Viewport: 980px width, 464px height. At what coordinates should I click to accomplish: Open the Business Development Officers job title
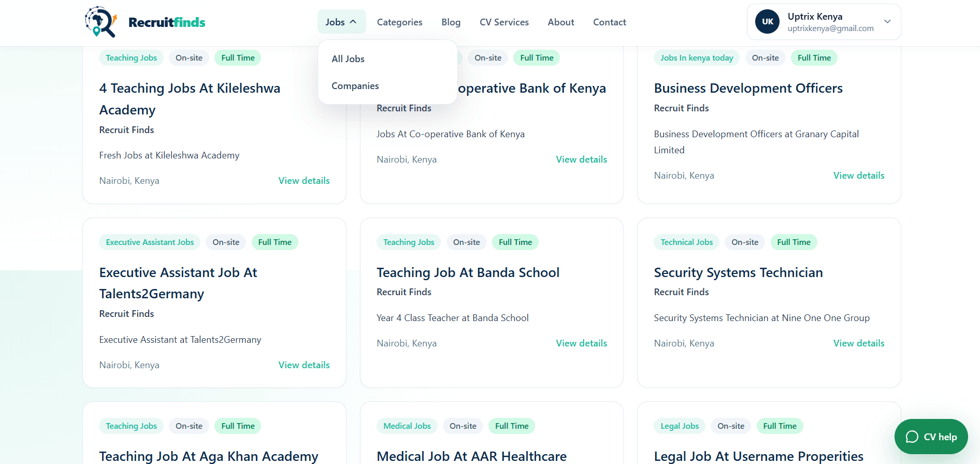coord(748,88)
